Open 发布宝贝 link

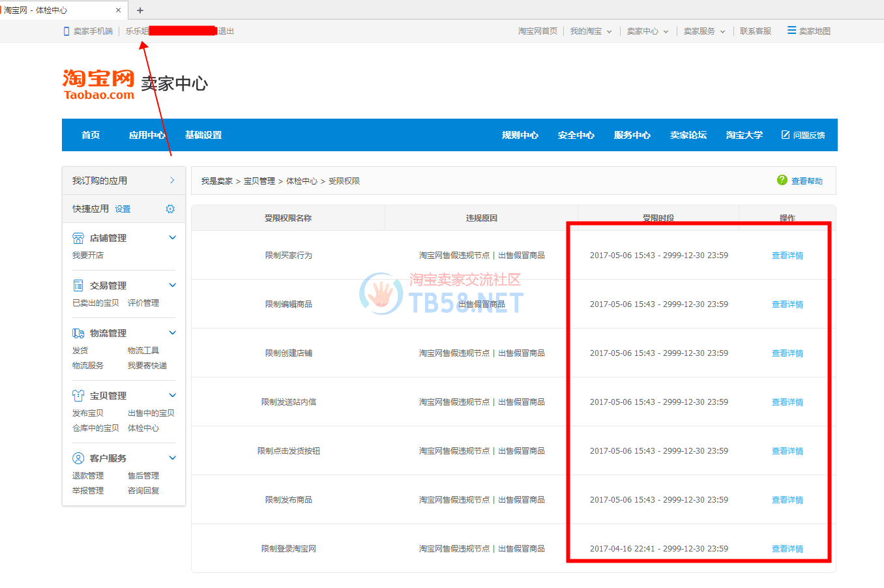88,413
